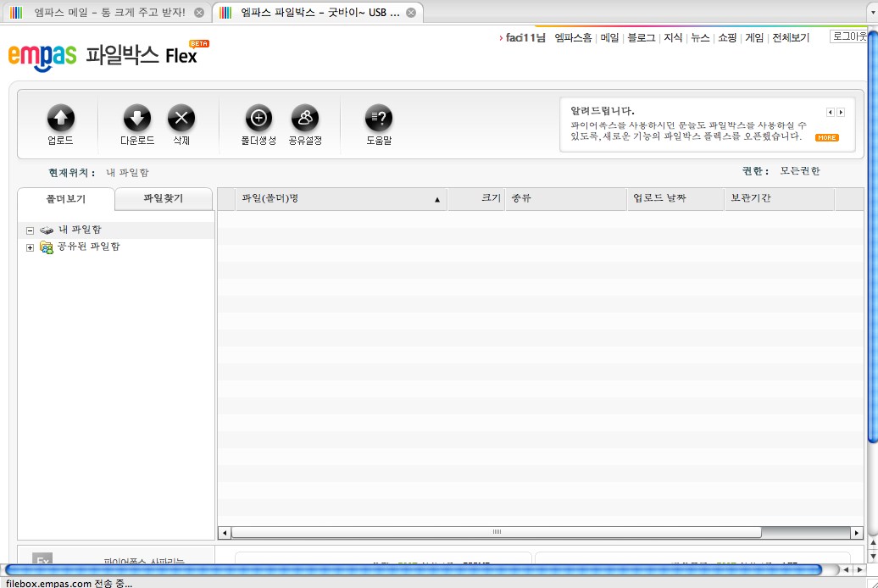Select the 엠파스 파일박스 browser tab
This screenshot has height=588, width=878.
pos(318,13)
